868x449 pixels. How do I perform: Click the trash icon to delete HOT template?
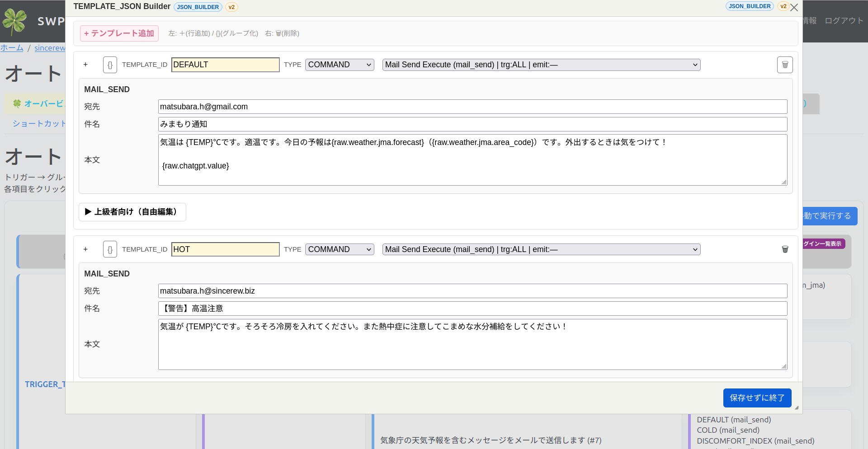(x=785, y=249)
